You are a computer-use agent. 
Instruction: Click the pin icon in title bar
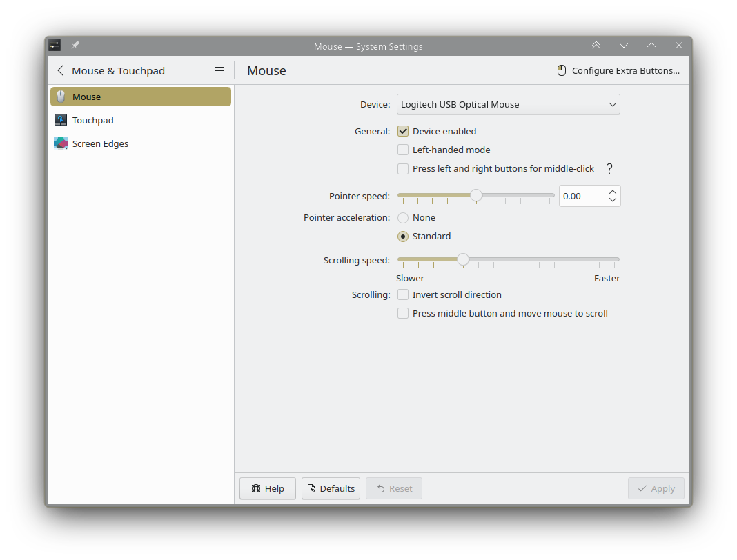pyautogui.click(x=75, y=45)
